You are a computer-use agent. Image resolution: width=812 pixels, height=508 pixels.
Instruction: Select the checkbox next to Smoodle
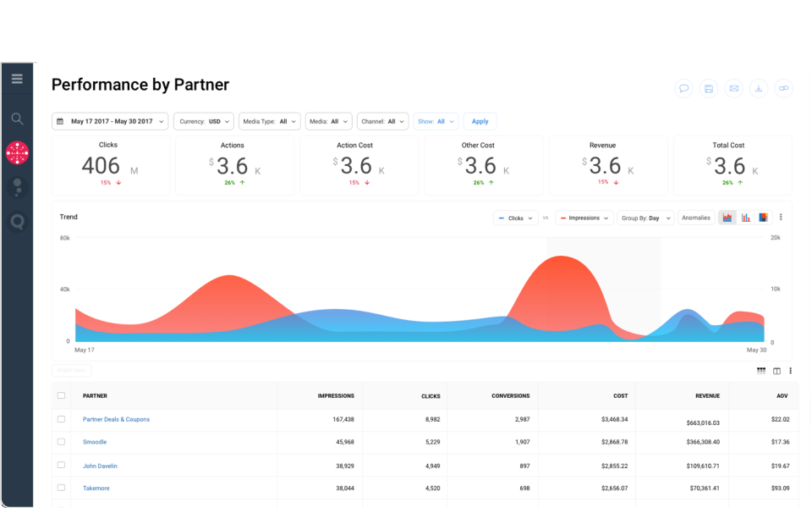click(61, 441)
